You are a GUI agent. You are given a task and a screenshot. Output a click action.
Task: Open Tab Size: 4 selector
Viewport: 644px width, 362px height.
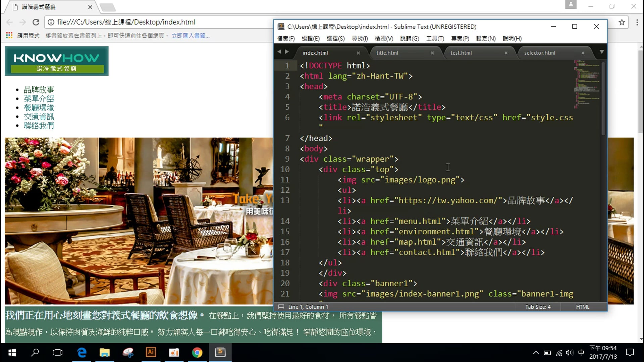(538, 307)
